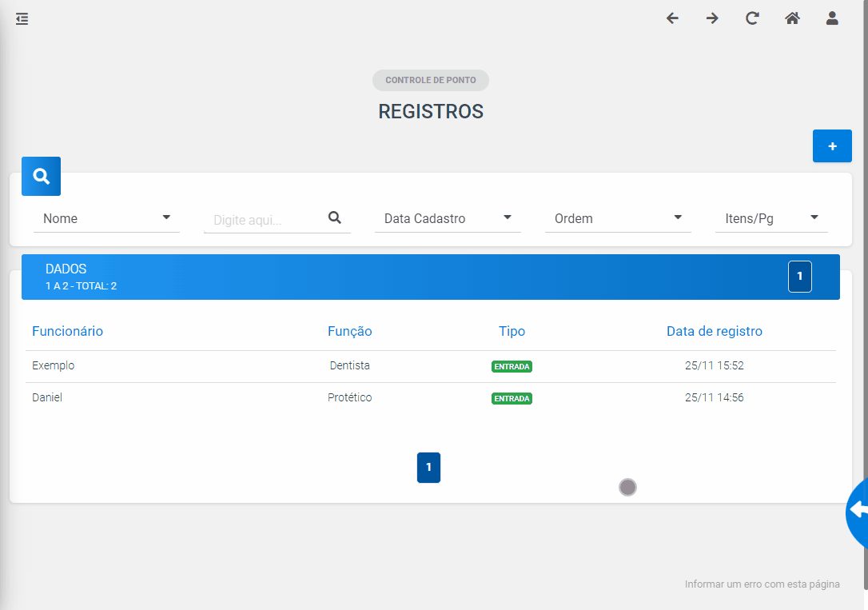Screen dimensions: 868x610
Task: Click the '1 A 2 - TOTAL: 2' text
Action: coord(81,286)
